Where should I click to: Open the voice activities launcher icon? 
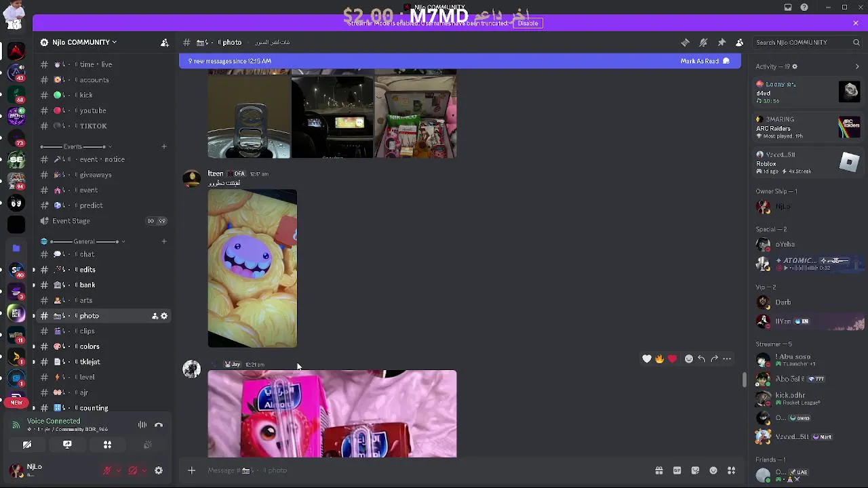pos(107,445)
